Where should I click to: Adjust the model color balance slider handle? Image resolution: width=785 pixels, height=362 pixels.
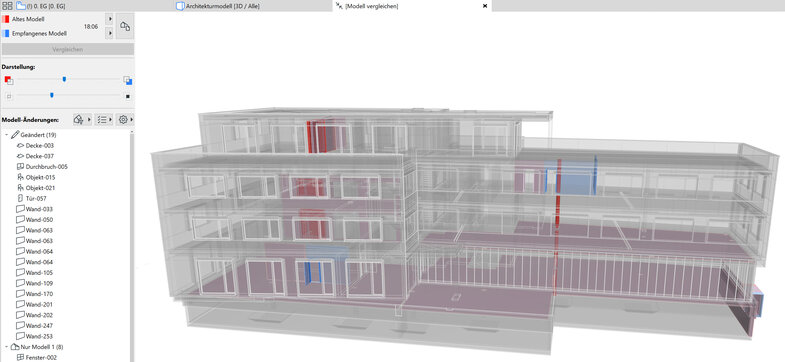64,79
